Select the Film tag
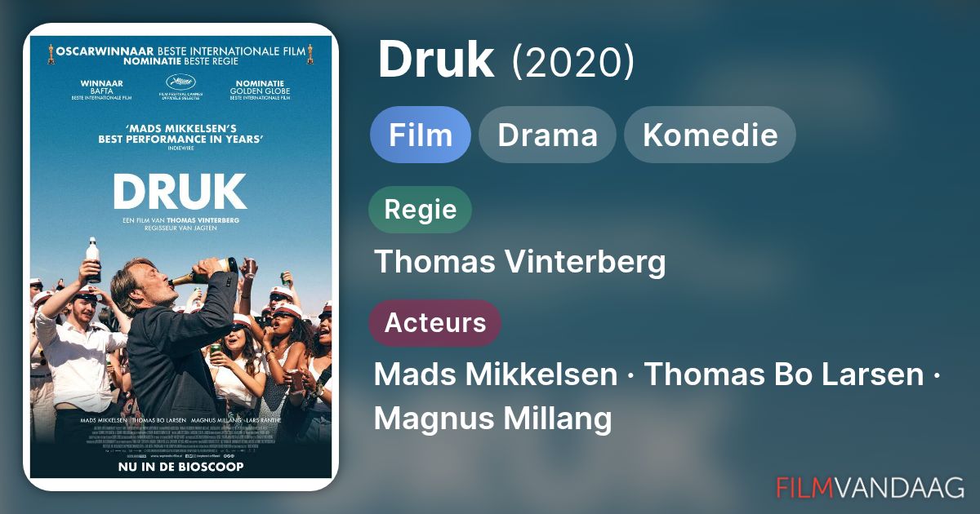Image resolution: width=980 pixels, height=514 pixels. [421, 135]
